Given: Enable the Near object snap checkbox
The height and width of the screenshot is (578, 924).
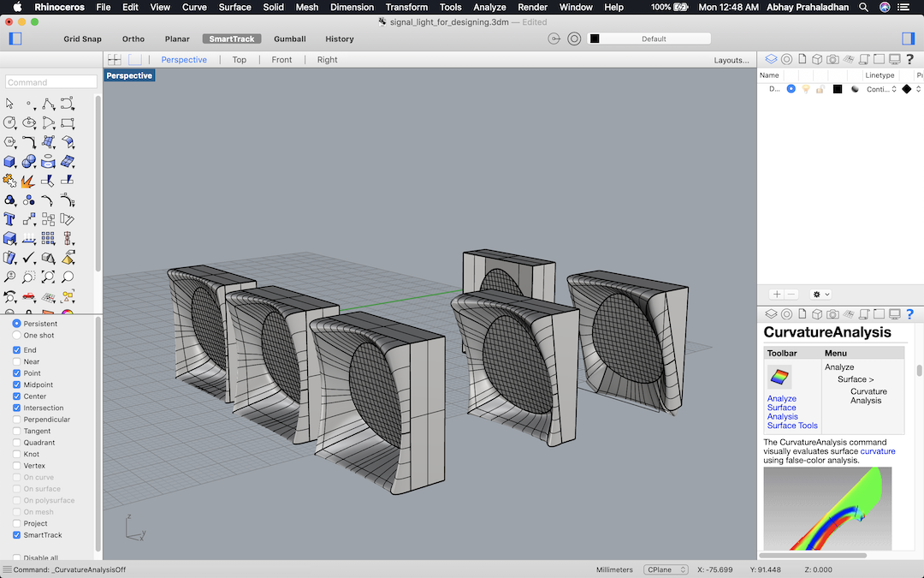Looking at the screenshot, I should [x=17, y=361].
